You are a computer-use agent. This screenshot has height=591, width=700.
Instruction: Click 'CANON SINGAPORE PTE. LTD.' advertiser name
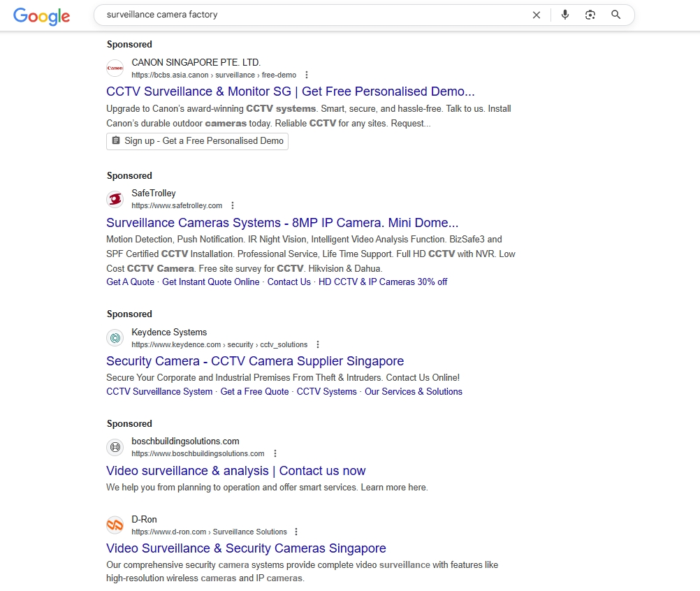tap(196, 62)
